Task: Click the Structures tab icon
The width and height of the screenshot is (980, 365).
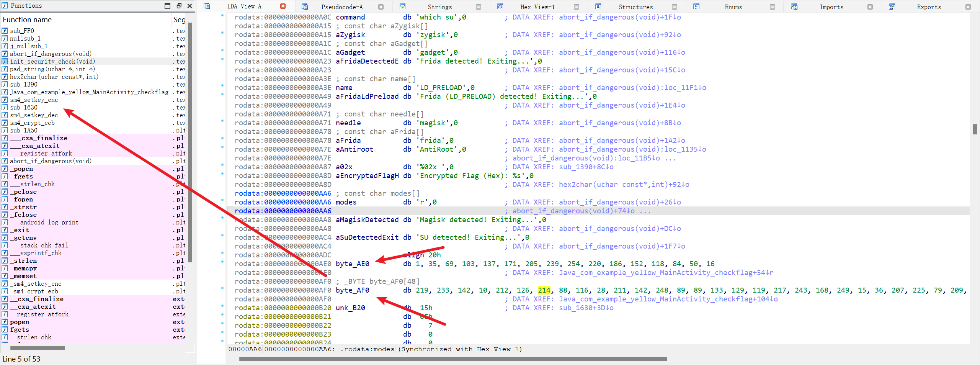Action: (598, 7)
